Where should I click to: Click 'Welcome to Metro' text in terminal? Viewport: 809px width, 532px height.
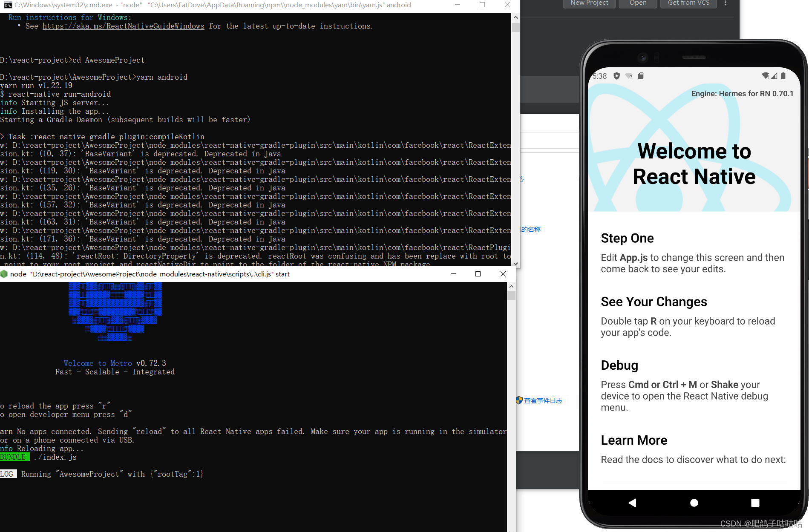tap(98, 363)
